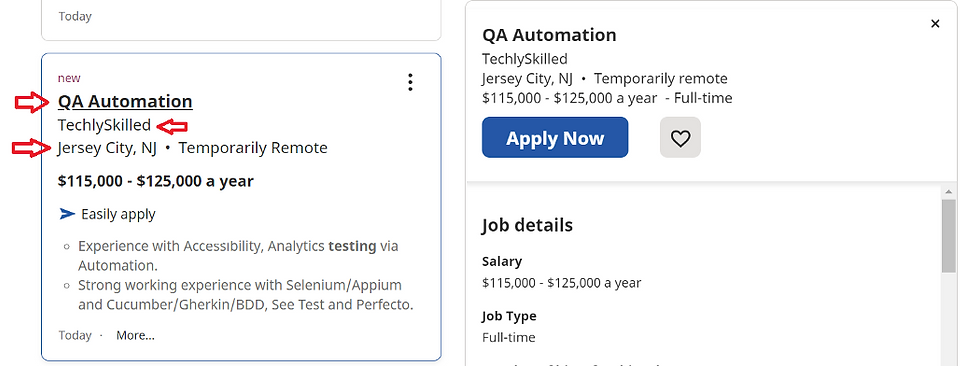The image size is (980, 366).
Task: Click the Full-time value under Job Type
Action: point(509,337)
